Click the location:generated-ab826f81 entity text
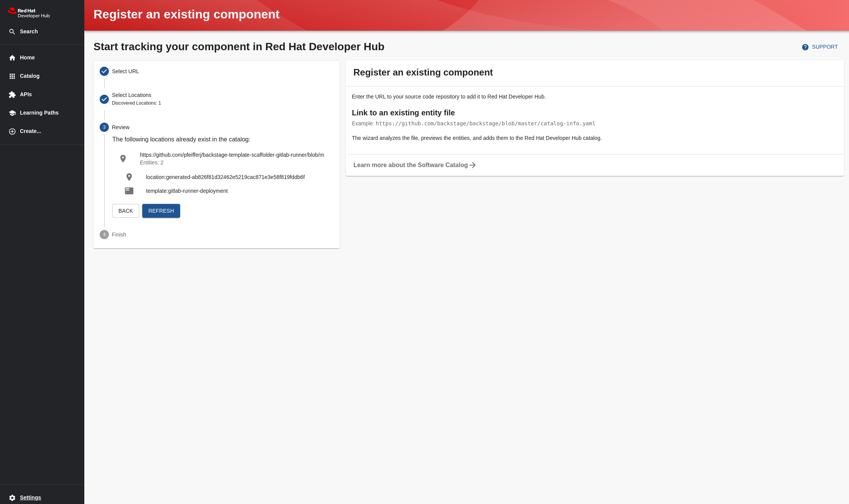 click(x=225, y=177)
